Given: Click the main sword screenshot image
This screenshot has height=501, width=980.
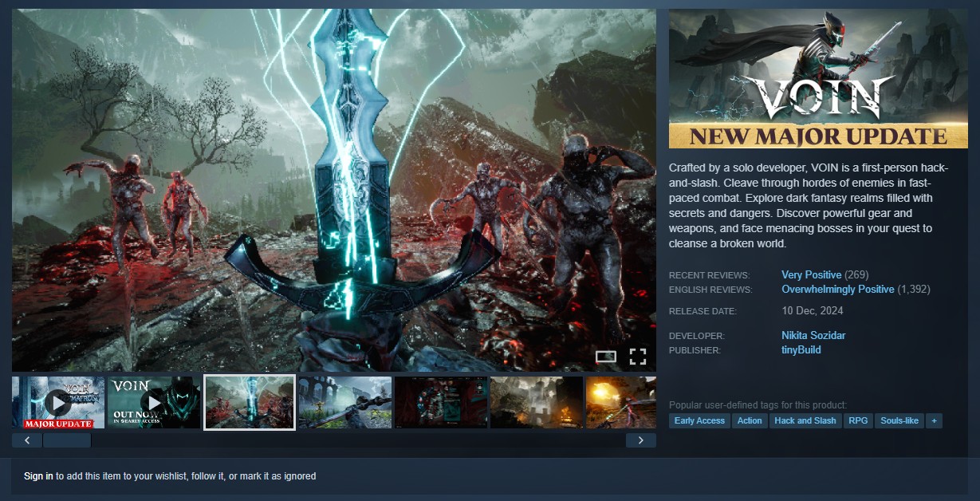Looking at the screenshot, I should tap(334, 190).
